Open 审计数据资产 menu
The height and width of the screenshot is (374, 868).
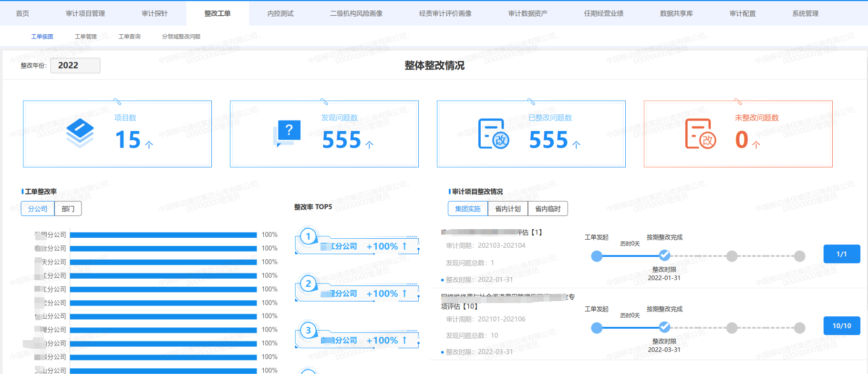pos(528,13)
